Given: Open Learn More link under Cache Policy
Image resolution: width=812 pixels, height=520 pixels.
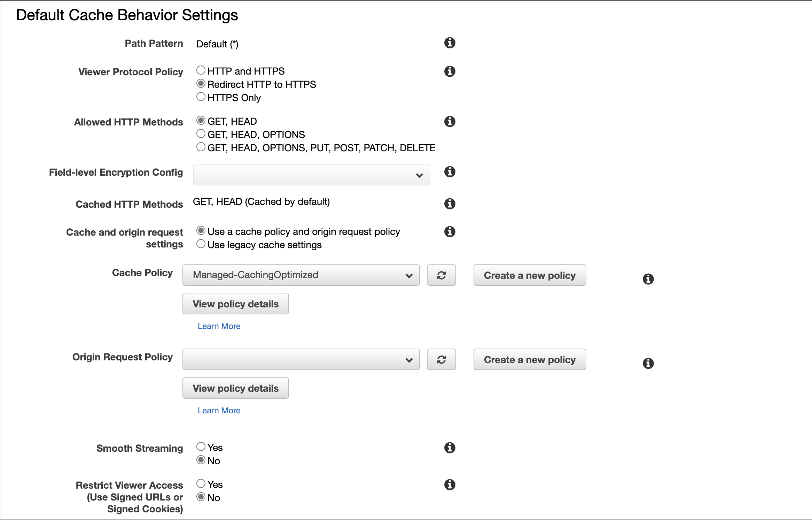Looking at the screenshot, I should click(219, 326).
